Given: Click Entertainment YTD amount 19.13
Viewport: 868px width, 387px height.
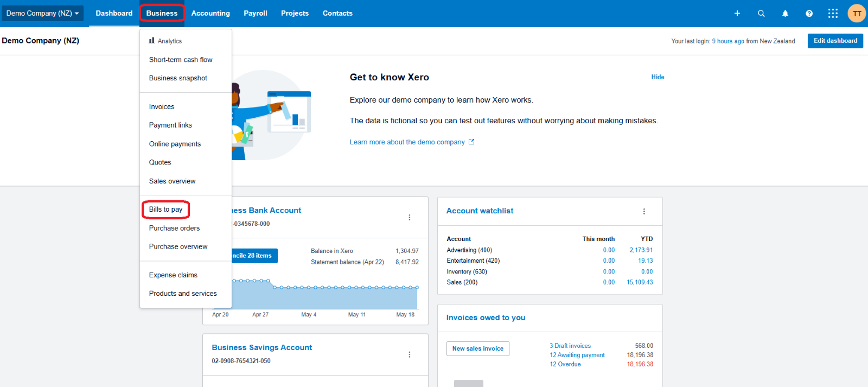Looking at the screenshot, I should [x=646, y=261].
